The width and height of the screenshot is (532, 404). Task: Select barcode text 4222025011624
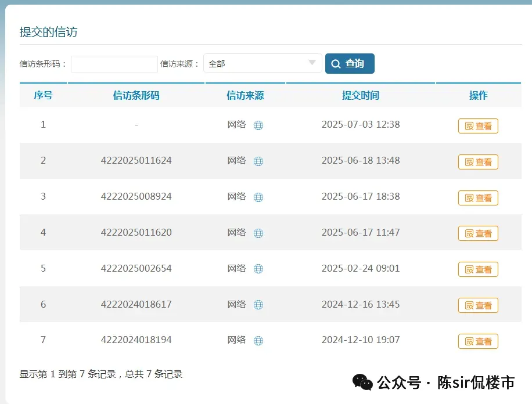point(136,160)
